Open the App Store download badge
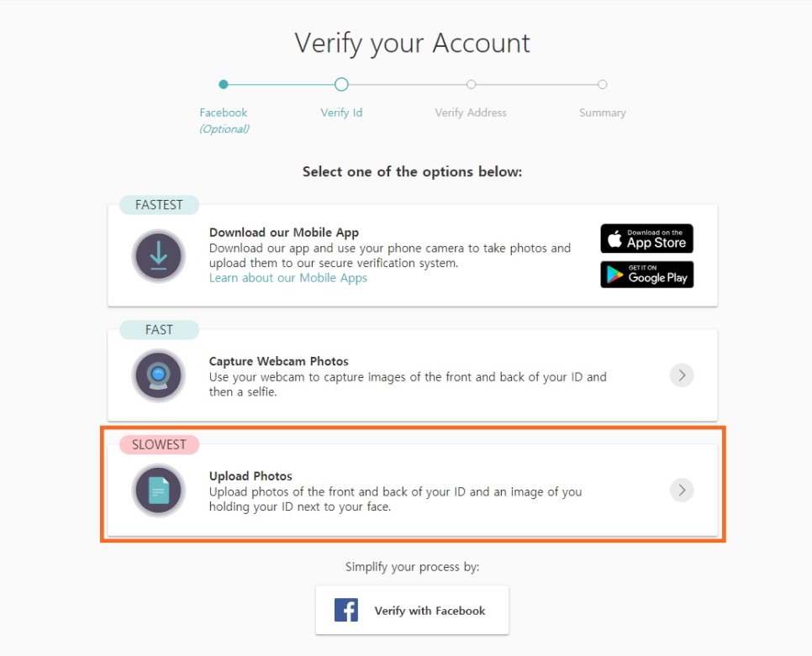 pyautogui.click(x=646, y=239)
